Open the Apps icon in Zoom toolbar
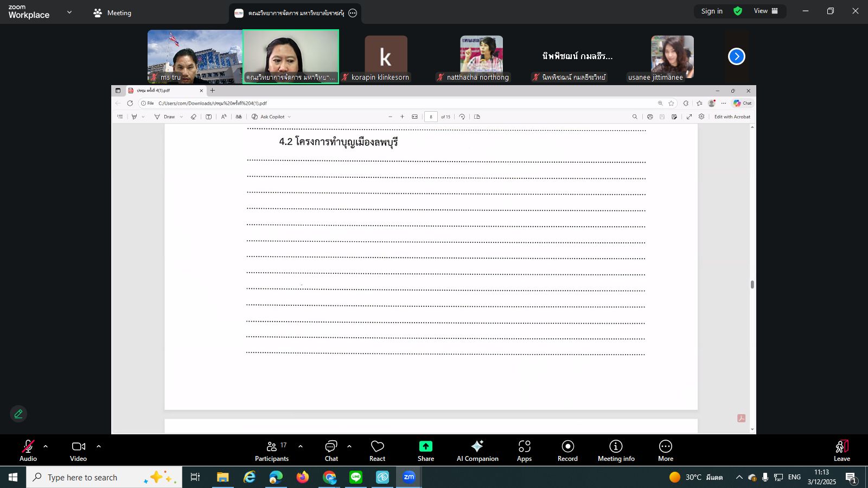 pyautogui.click(x=524, y=446)
